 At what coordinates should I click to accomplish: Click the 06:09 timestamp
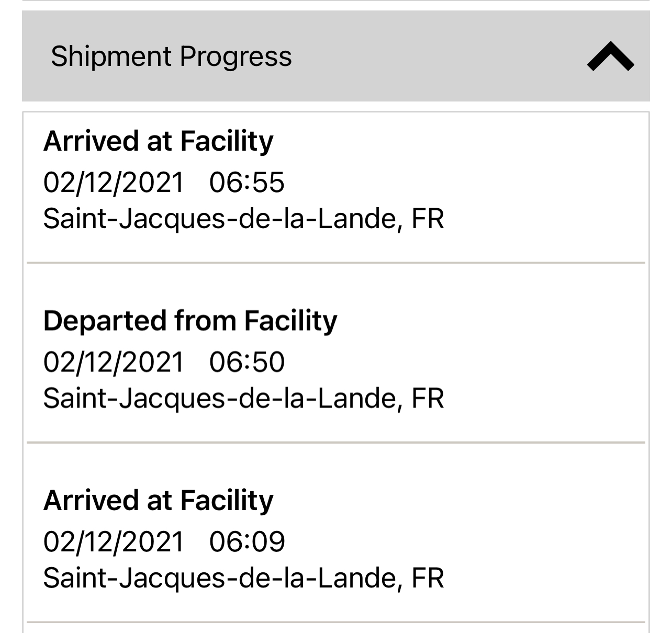(247, 541)
